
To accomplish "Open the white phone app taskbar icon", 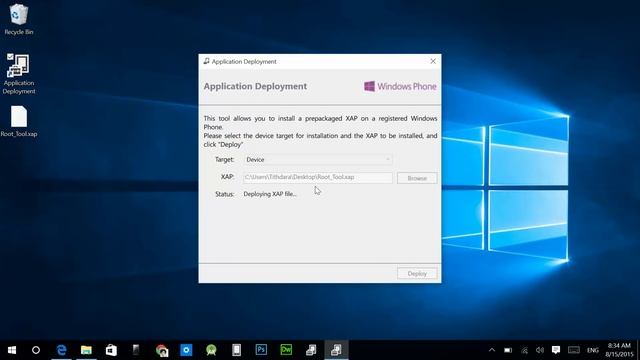I will [x=236, y=350].
